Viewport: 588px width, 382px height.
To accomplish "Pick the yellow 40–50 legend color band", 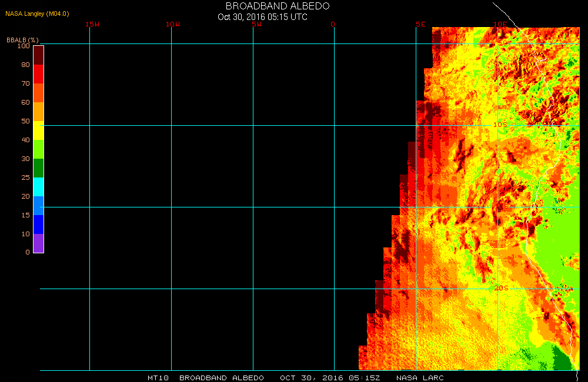I will click(x=38, y=130).
